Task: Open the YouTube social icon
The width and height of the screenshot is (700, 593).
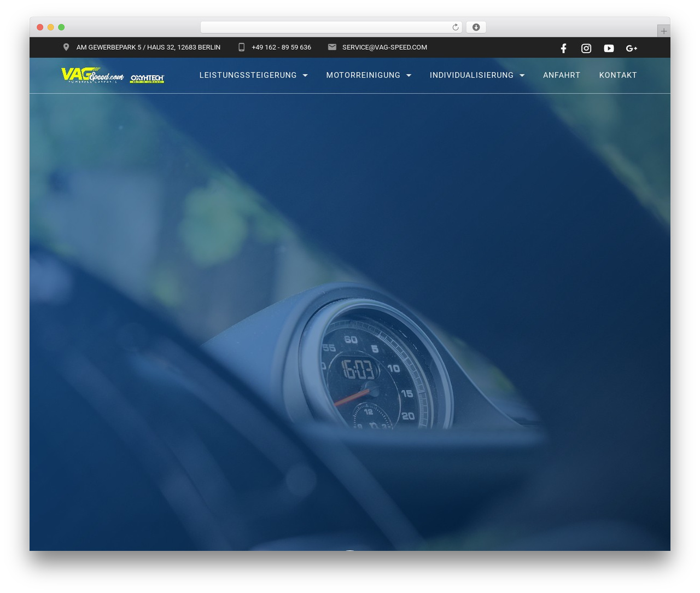Action: [x=609, y=48]
